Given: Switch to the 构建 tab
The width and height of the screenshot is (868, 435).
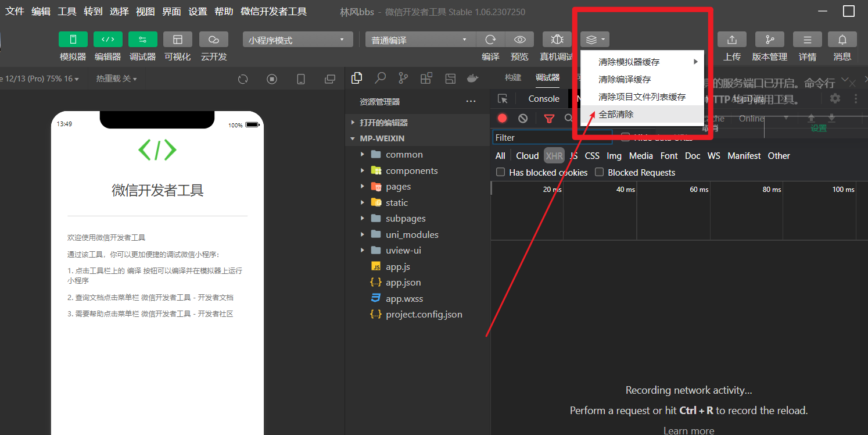Looking at the screenshot, I should 513,78.
